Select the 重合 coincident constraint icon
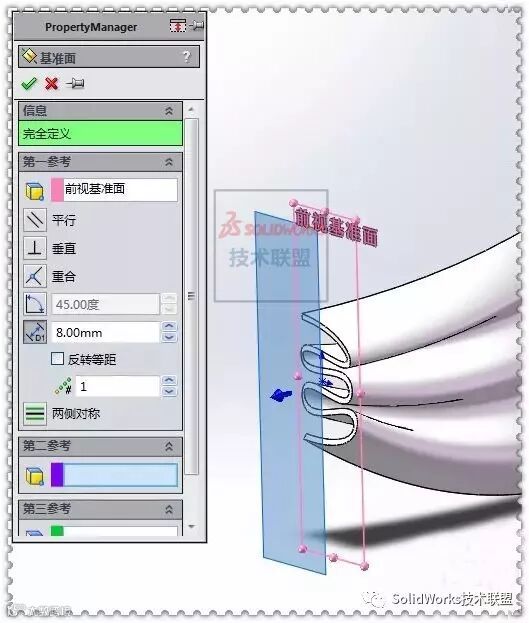The image size is (529, 623). (35, 276)
